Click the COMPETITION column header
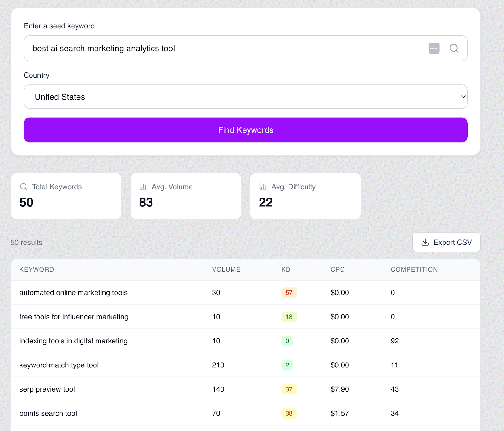This screenshot has width=504, height=431. (x=414, y=269)
